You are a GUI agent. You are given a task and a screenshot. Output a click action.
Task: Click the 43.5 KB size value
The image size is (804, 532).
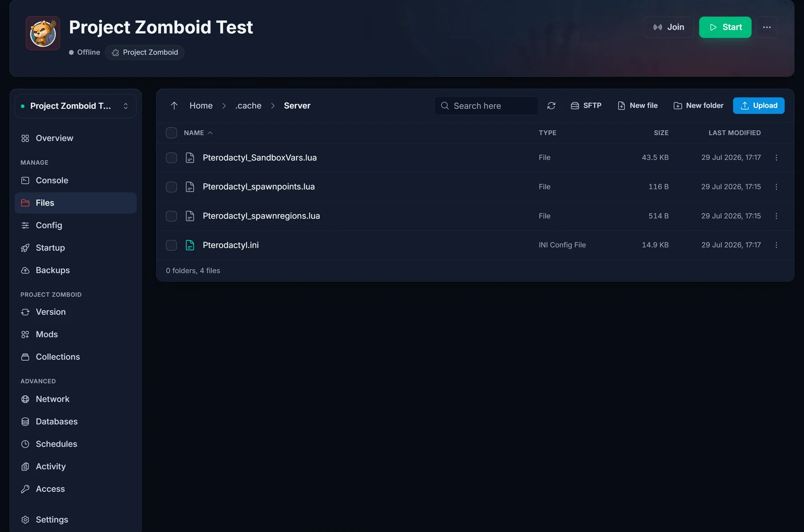click(655, 158)
